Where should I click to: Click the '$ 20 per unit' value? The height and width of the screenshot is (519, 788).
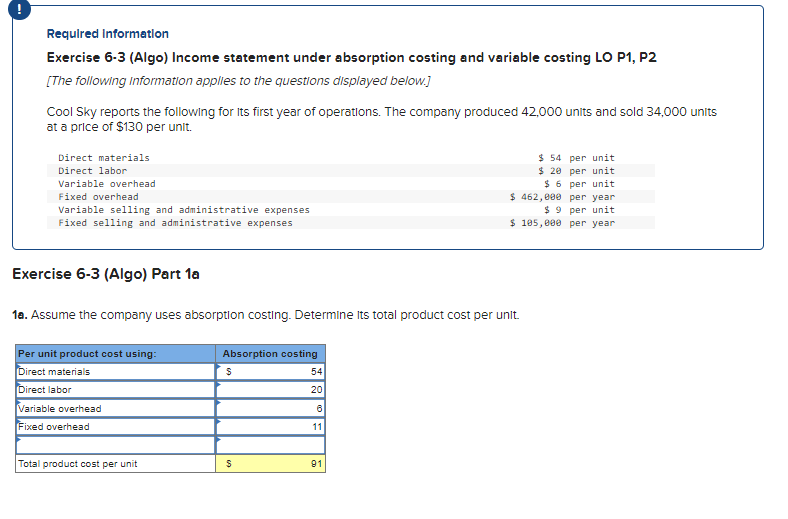tap(576, 171)
